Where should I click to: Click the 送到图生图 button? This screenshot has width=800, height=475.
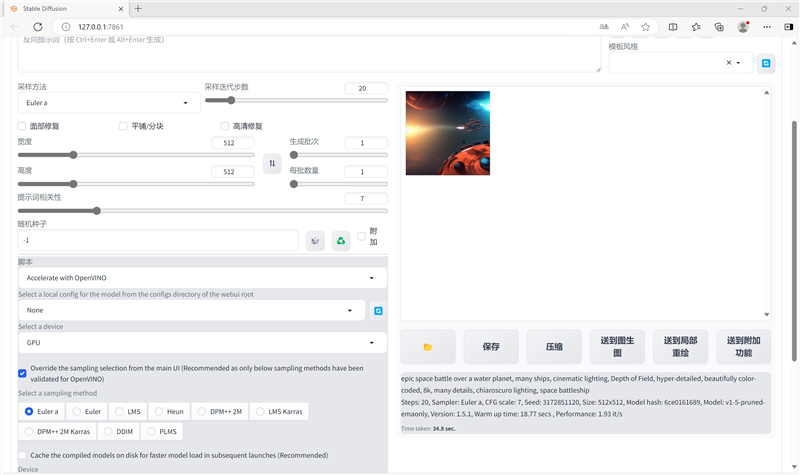point(617,347)
